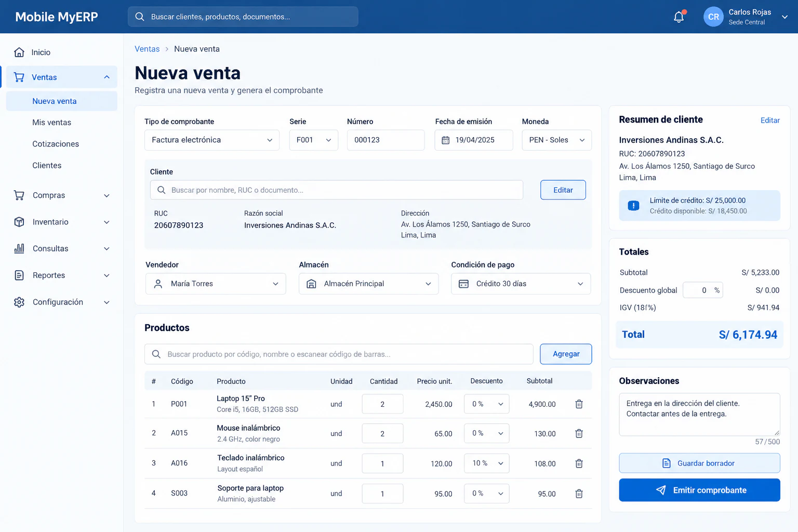Click the Inventario box icon
The image size is (798, 532).
(x=19, y=222)
